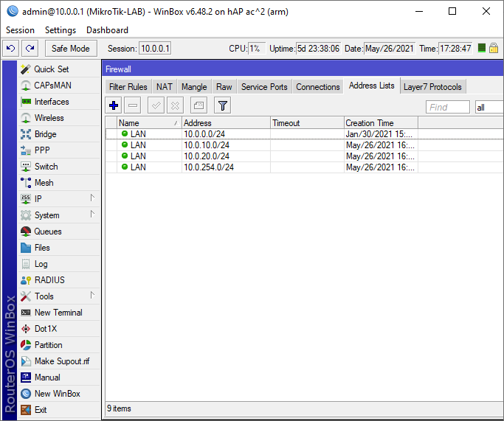
Task: Open Dot1X menu
Action: [59, 329]
